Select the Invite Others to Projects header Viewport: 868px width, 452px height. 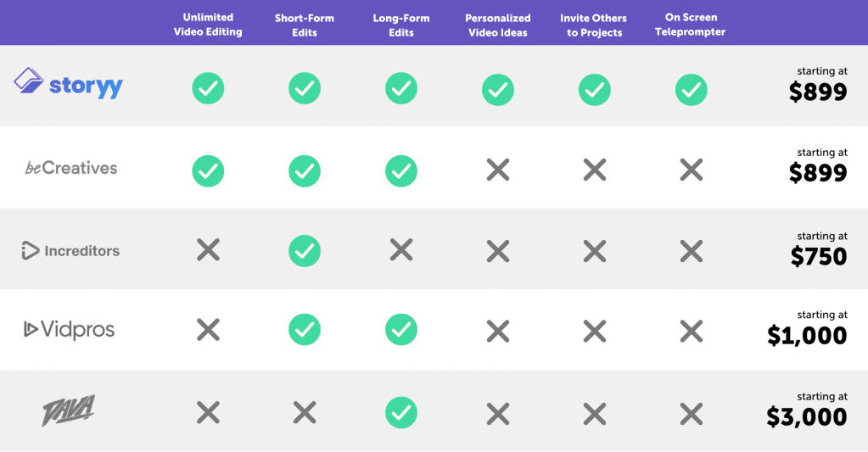pos(594,25)
